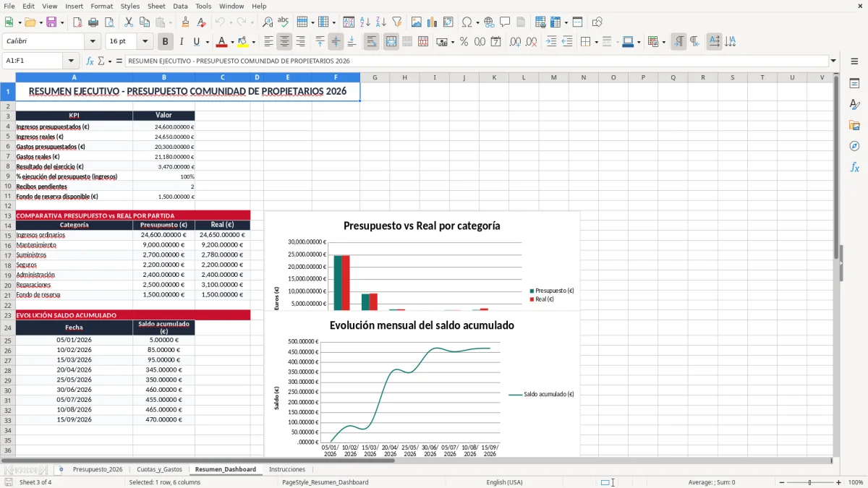The image size is (868, 488).
Task: Open the Font Size dropdown
Action: (145, 42)
